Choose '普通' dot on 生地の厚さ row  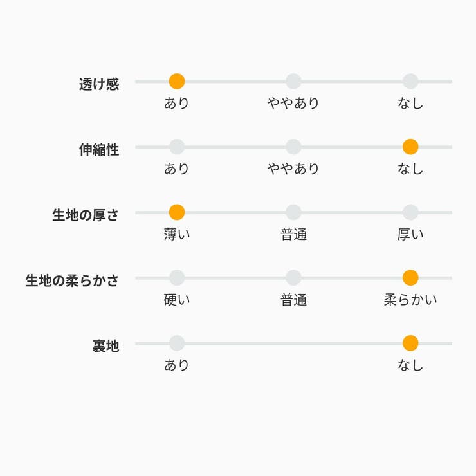(x=293, y=213)
